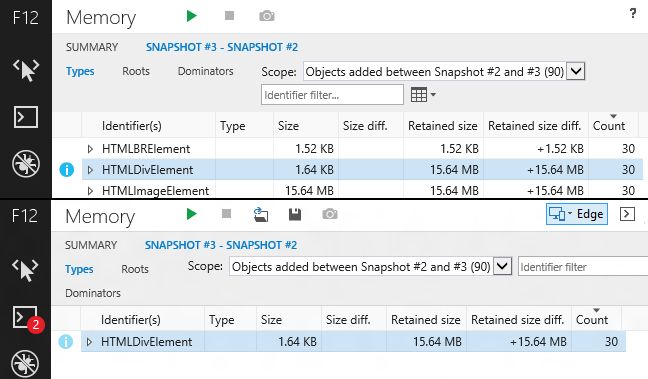
Task: Open Debugger bug icon in top sidebar
Action: click(26, 164)
